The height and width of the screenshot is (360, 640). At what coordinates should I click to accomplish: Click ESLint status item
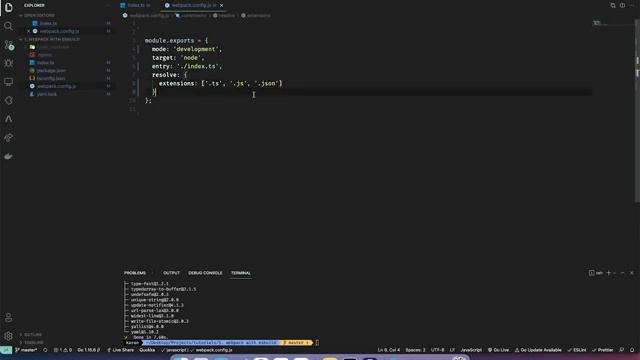pyautogui.click(x=576, y=350)
